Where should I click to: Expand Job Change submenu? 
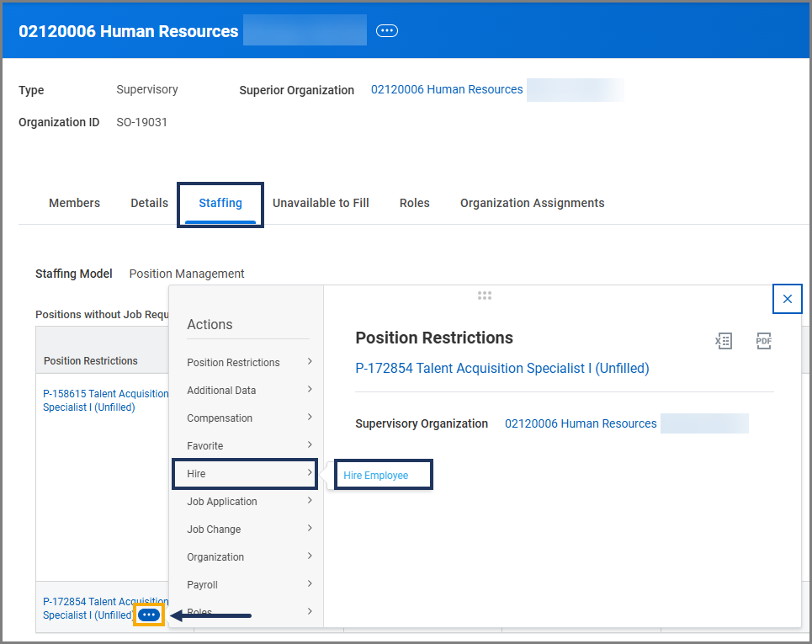(249, 529)
